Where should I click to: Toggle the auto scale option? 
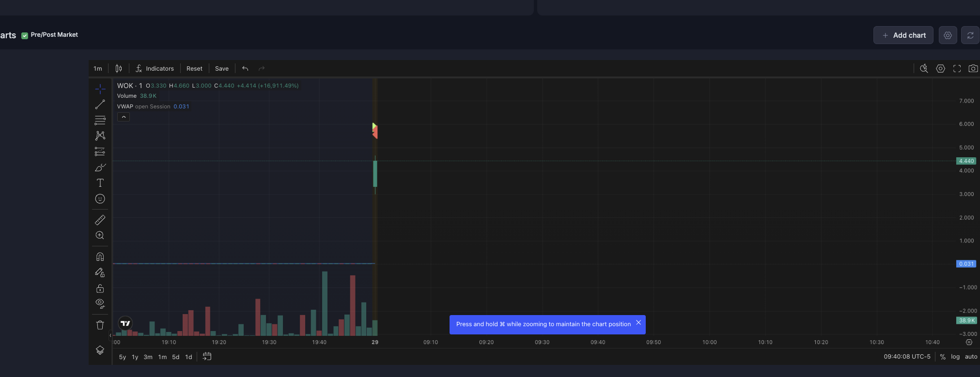point(971,357)
